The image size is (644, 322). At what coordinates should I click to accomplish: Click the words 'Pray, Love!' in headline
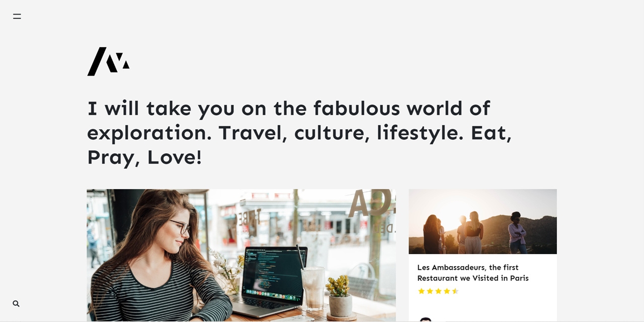[x=144, y=157]
